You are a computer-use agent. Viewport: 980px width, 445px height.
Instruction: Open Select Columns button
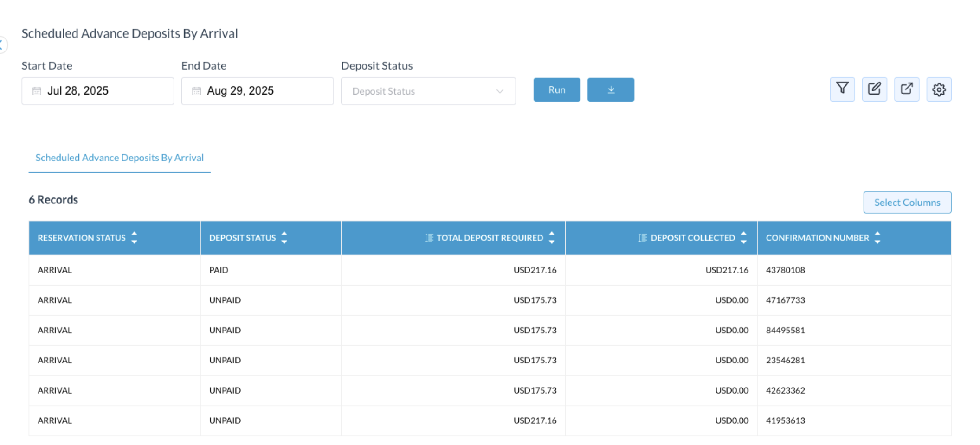click(907, 202)
